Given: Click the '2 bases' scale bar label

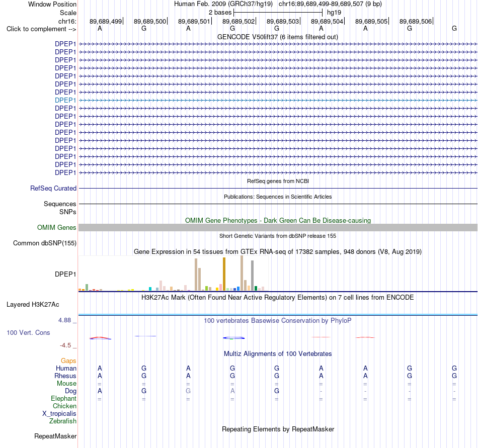Looking at the screenshot, I should coord(220,13).
